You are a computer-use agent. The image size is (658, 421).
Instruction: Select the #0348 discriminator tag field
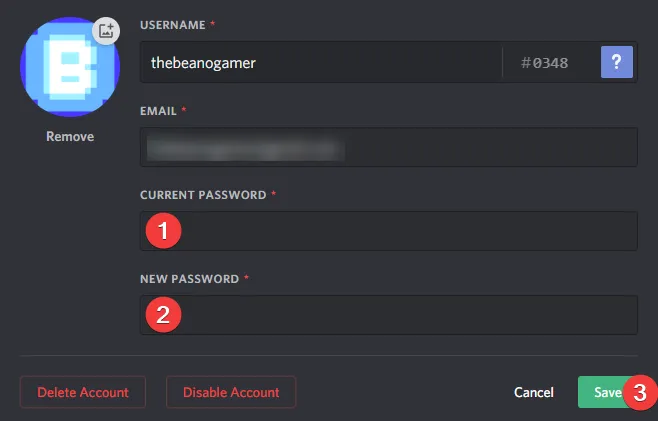tap(545, 63)
